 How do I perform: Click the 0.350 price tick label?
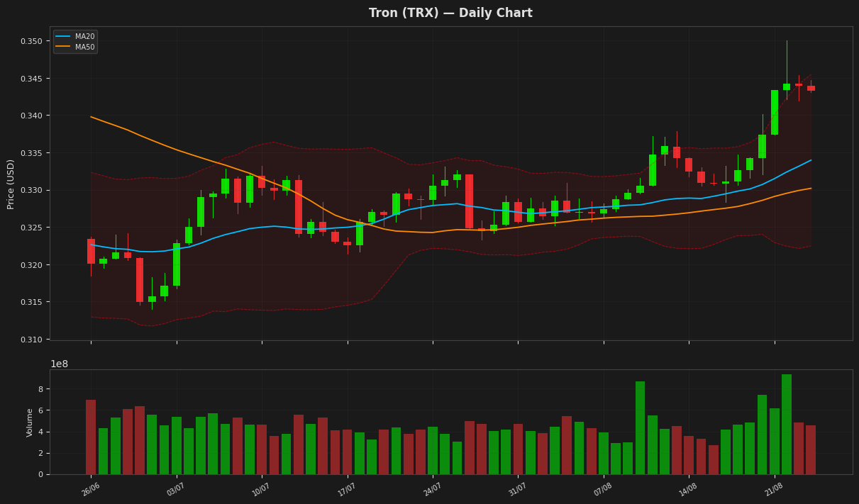pos(31,41)
